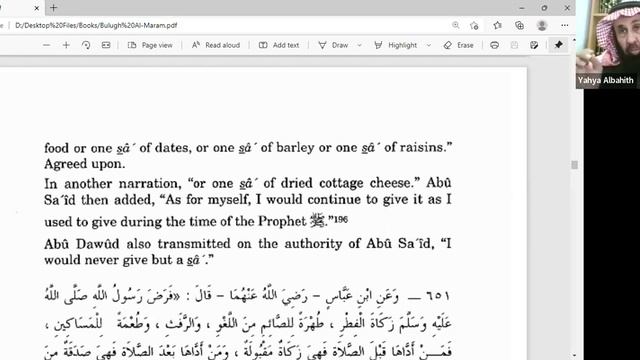Restore down the browser window

[x=544, y=8]
